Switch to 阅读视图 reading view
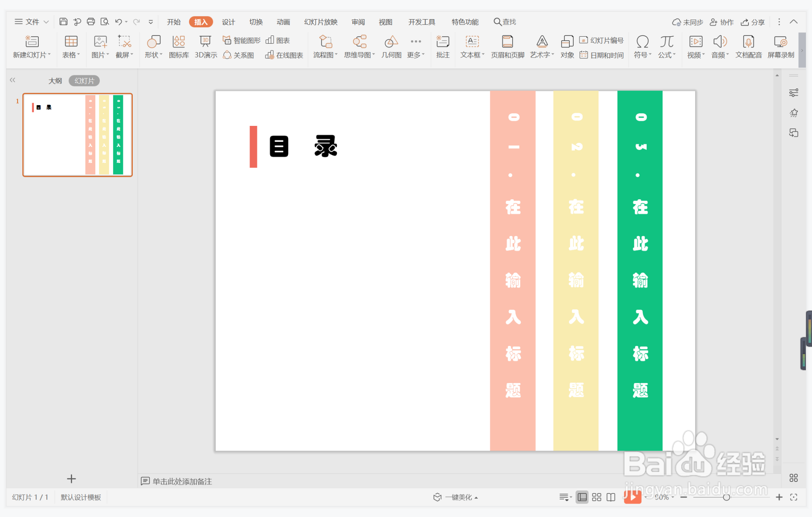Image resolution: width=812 pixels, height=517 pixels. pyautogui.click(x=610, y=497)
